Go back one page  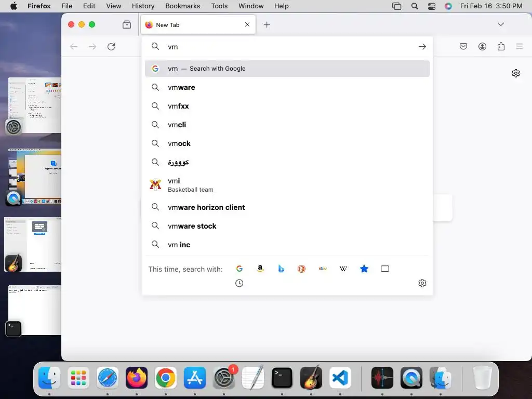pos(74,46)
